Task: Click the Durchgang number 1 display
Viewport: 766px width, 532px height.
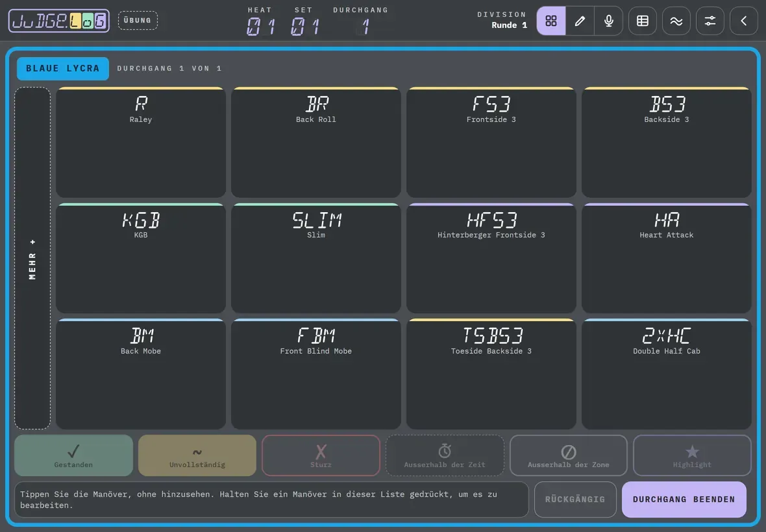Action: 362,27
